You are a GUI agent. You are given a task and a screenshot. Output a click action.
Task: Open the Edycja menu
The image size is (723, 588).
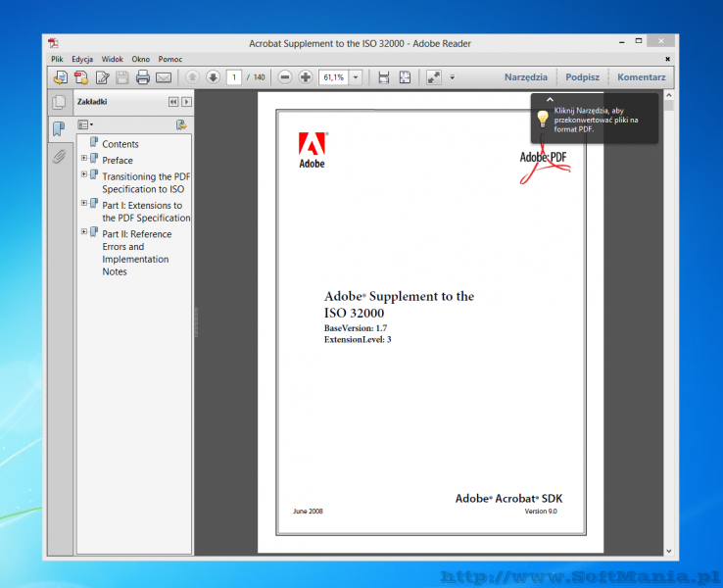(x=82, y=59)
